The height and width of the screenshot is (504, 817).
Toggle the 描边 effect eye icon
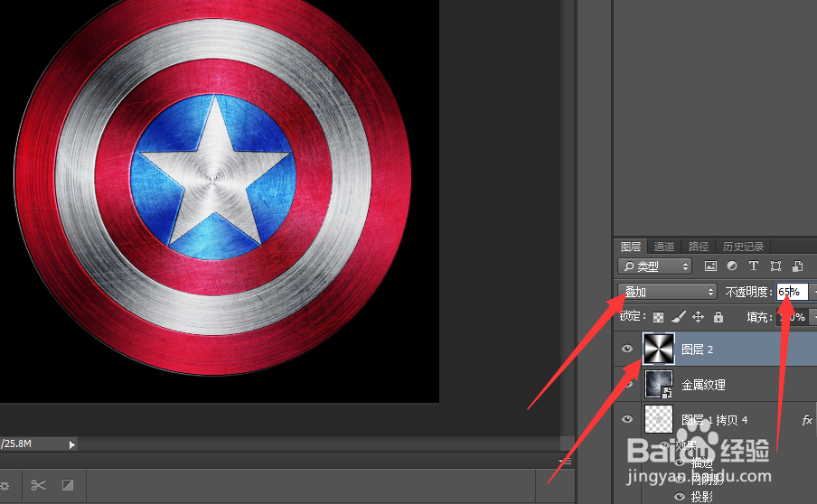coord(680,462)
